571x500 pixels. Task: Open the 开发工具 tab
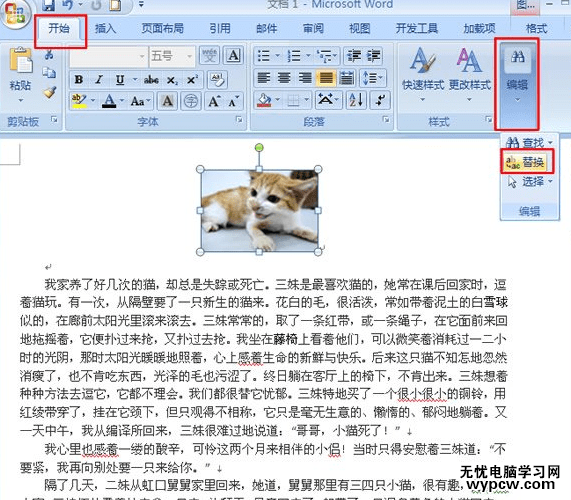417,28
